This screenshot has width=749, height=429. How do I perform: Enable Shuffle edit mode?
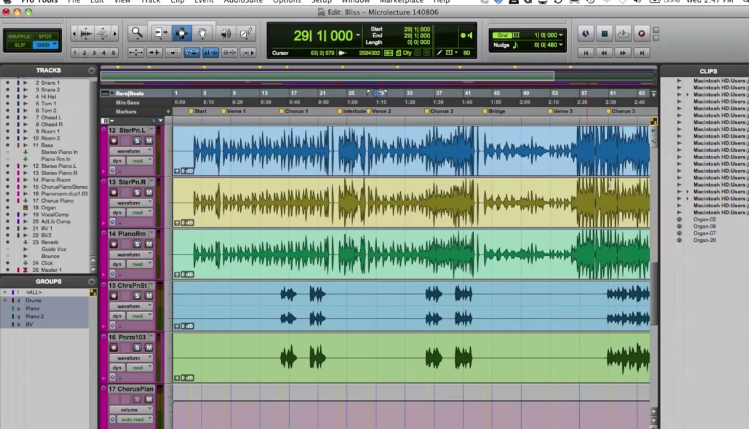19,36
